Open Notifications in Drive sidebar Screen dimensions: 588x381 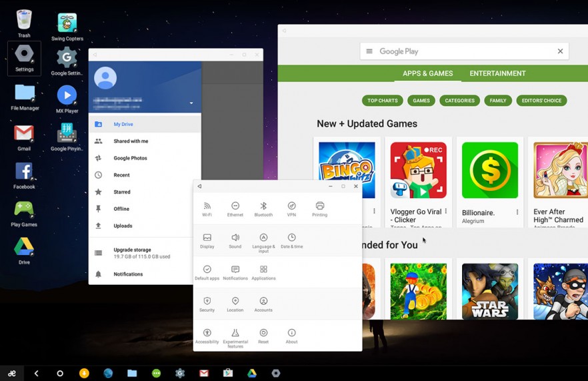141,274
